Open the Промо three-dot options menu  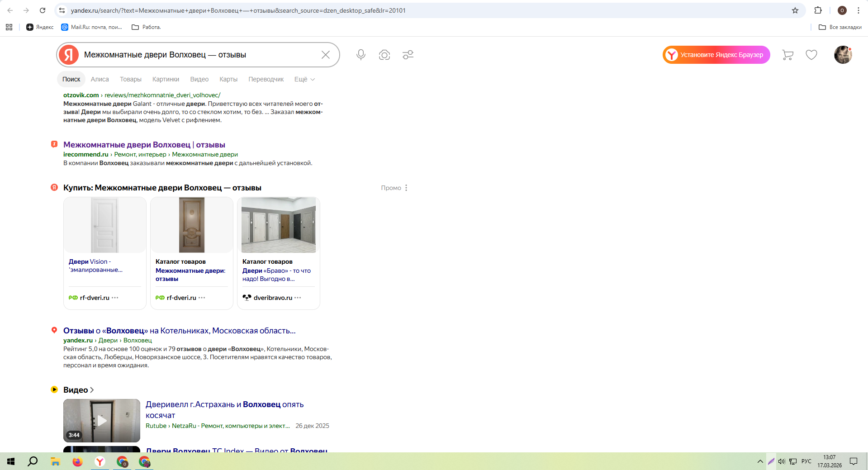406,188
